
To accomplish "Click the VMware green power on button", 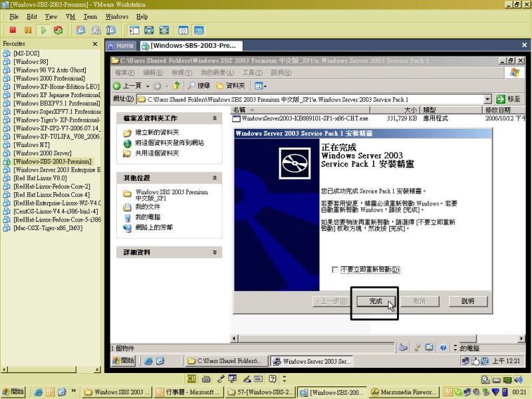I will pos(43,30).
